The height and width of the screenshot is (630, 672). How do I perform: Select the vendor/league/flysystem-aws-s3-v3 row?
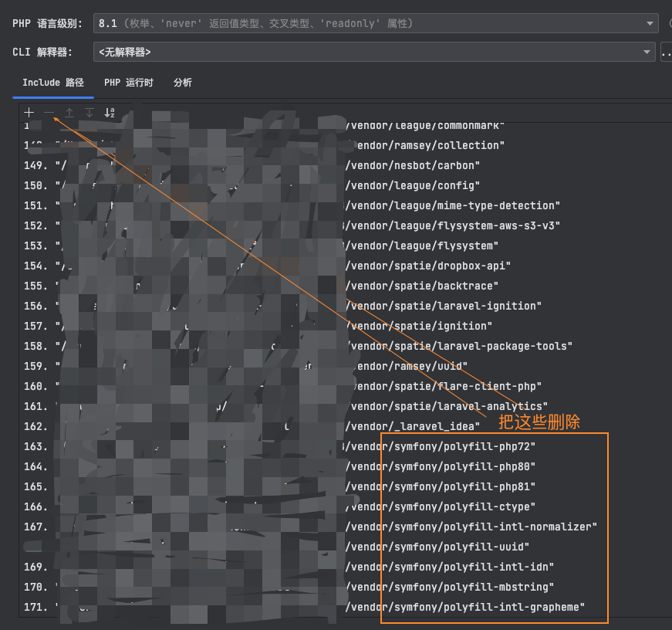[x=346, y=225]
